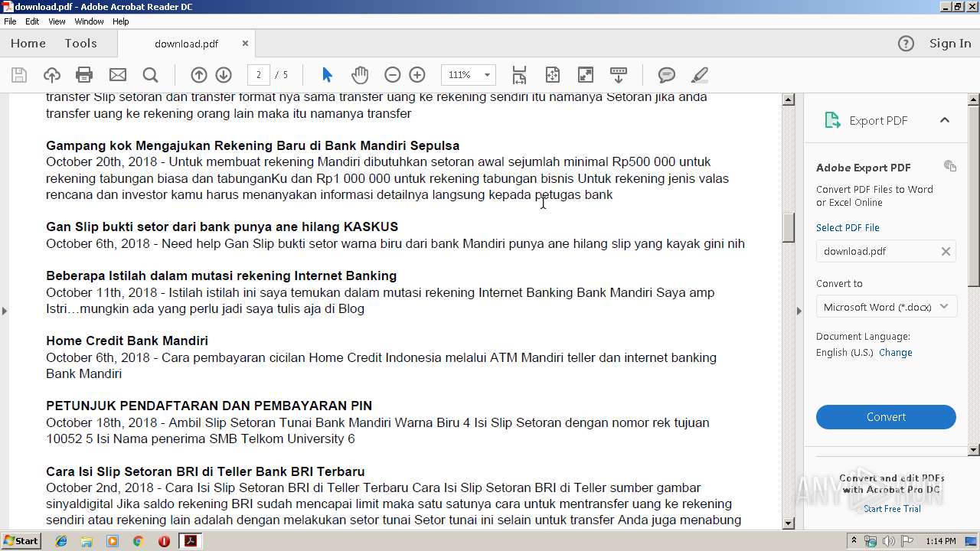
Task: Open the Convert to Microsoft Word dropdown
Action: 886,307
